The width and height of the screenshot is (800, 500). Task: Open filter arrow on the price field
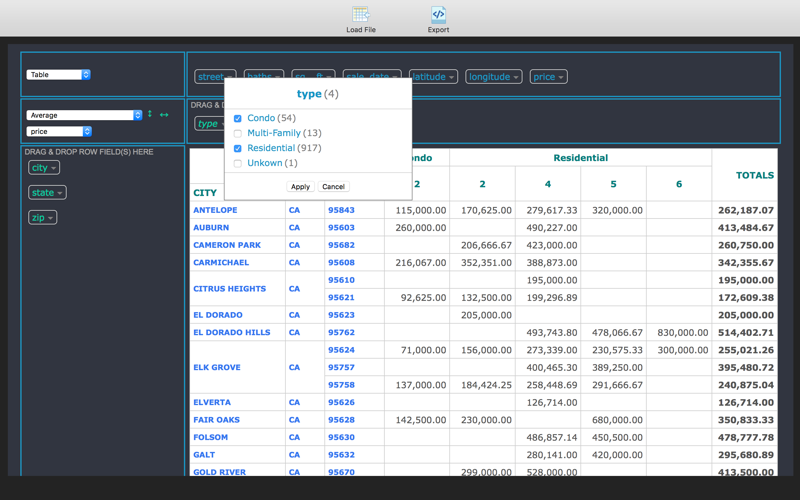click(561, 78)
